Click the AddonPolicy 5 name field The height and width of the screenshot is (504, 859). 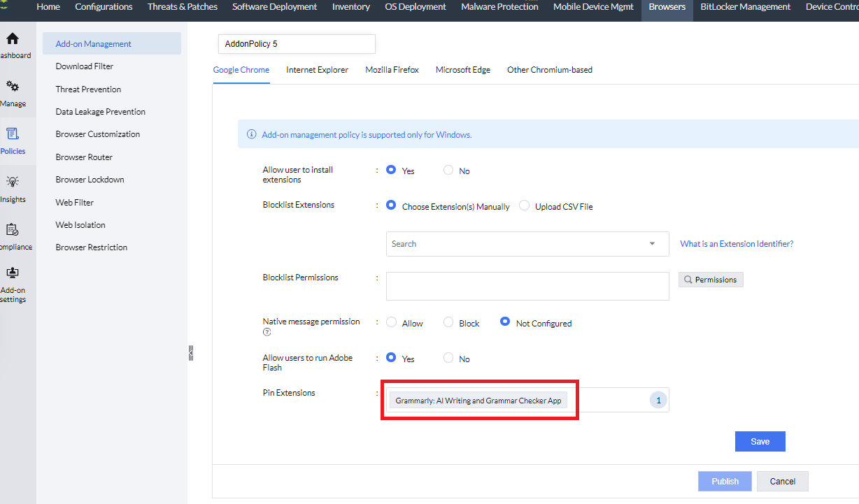[297, 44]
